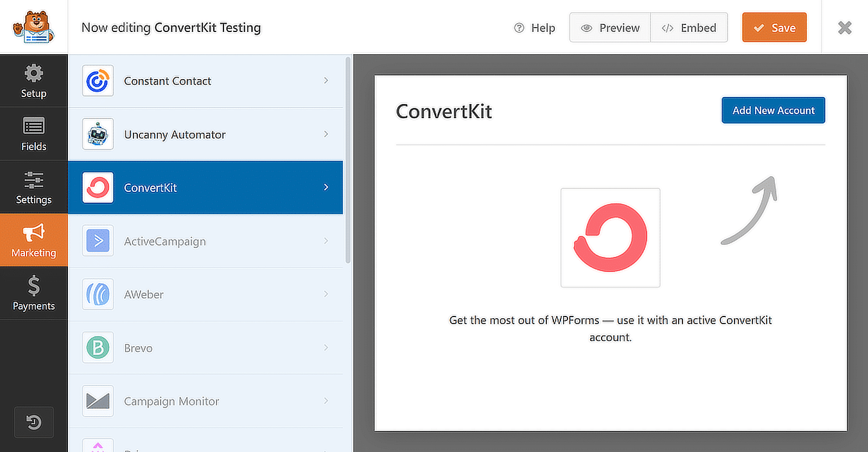Viewport: 868px width, 452px height.
Task: Open the Payments dollar panel
Action: pyautogui.click(x=34, y=293)
